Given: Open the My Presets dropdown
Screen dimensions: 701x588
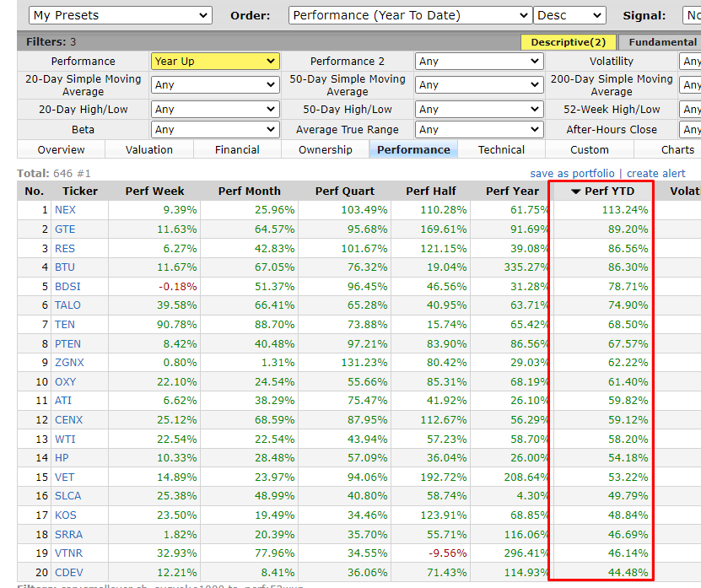Looking at the screenshot, I should [x=121, y=15].
